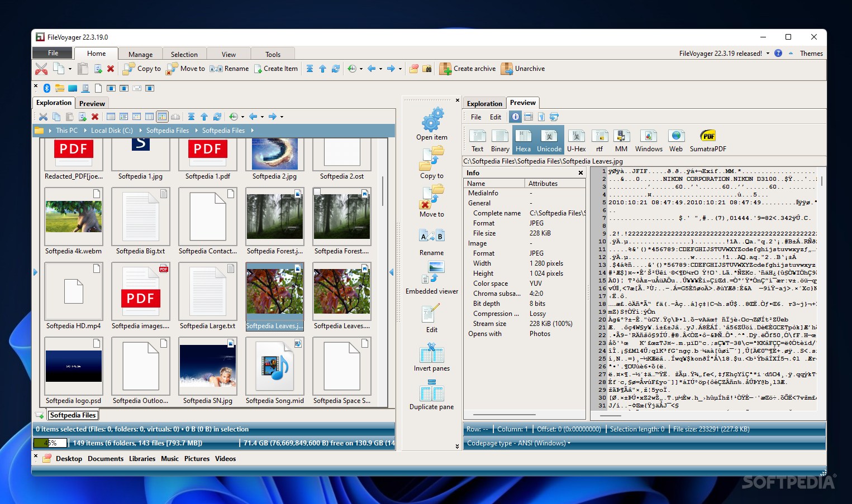Click Embedded viewer in middle panel
This screenshot has height=504, width=852.
click(432, 277)
